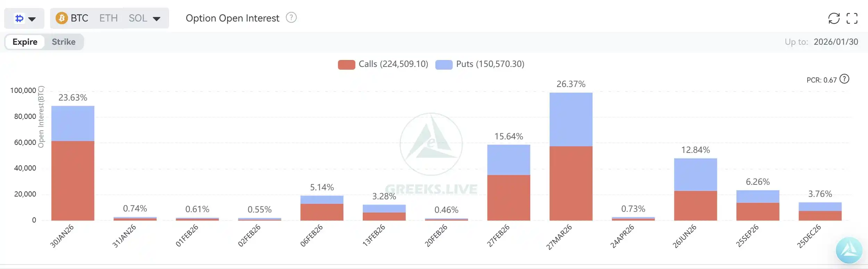The image size is (868, 269).
Task: Click the floating Greeks.live assistant icon
Action: [x=849, y=250]
